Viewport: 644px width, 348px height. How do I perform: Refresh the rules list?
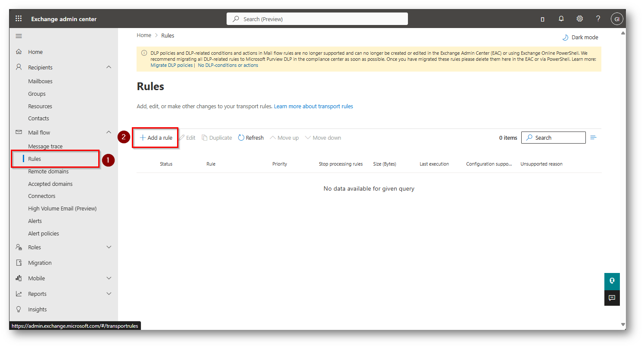tap(251, 138)
